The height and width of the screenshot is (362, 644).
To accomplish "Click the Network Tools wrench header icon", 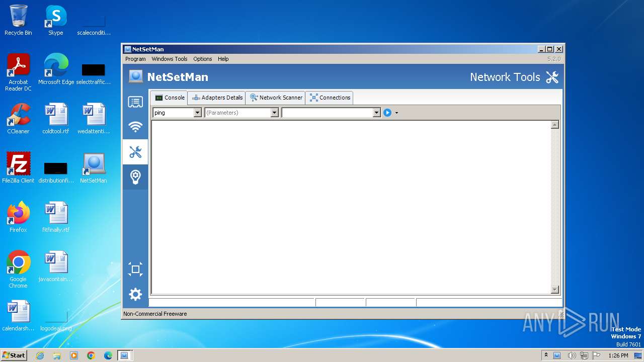I will [x=552, y=77].
